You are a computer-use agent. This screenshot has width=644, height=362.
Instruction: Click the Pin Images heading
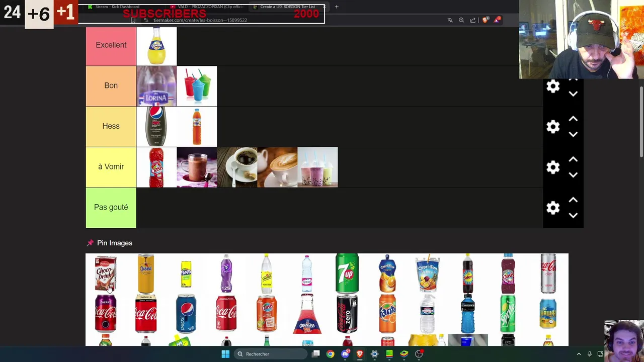point(115,243)
